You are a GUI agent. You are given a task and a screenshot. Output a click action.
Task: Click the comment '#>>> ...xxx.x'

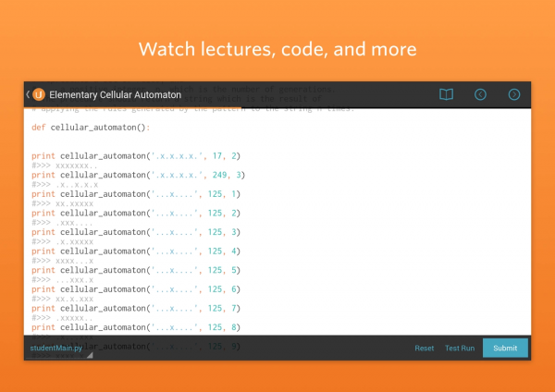(x=62, y=280)
